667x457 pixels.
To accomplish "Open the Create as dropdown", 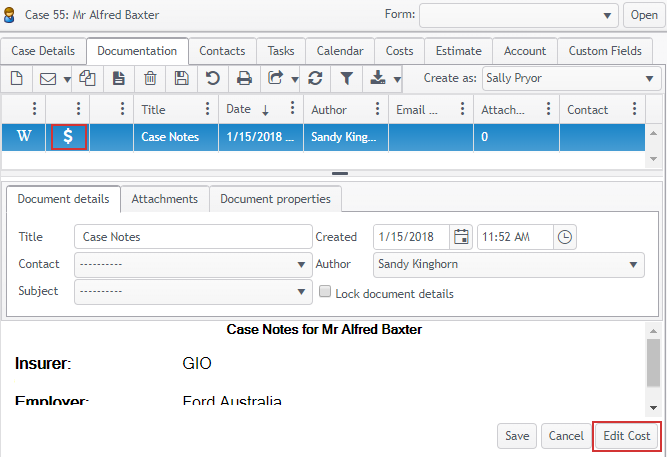I will click(x=569, y=78).
